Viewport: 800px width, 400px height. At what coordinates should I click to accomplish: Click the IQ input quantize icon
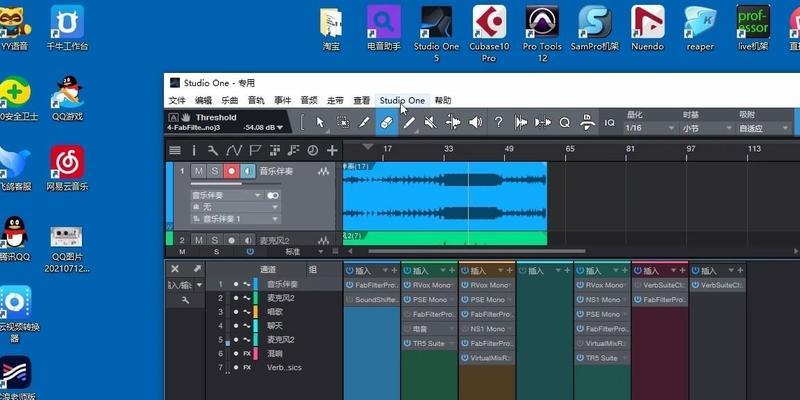click(610, 122)
